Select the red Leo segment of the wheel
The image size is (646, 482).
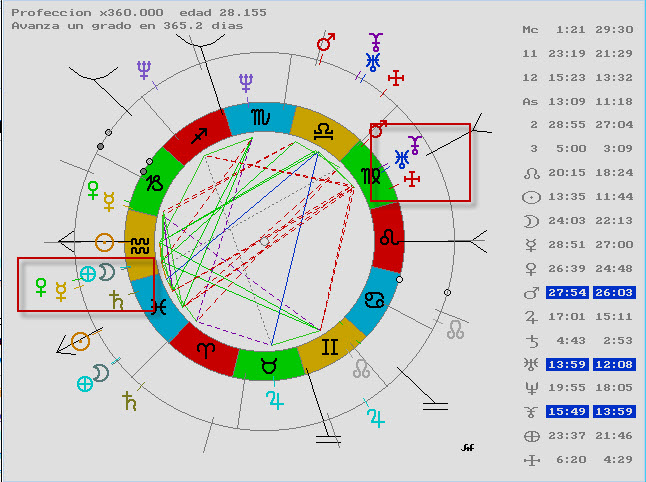[x=386, y=238]
